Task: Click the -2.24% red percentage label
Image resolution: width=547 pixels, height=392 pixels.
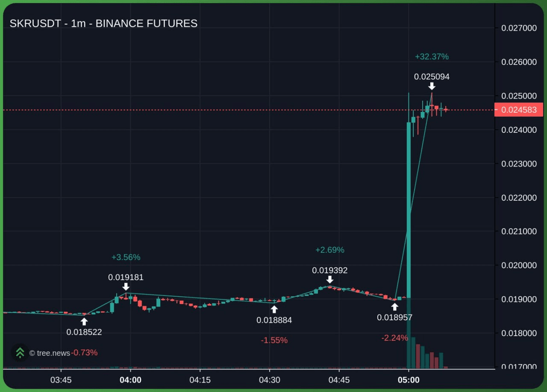Action: click(x=394, y=338)
